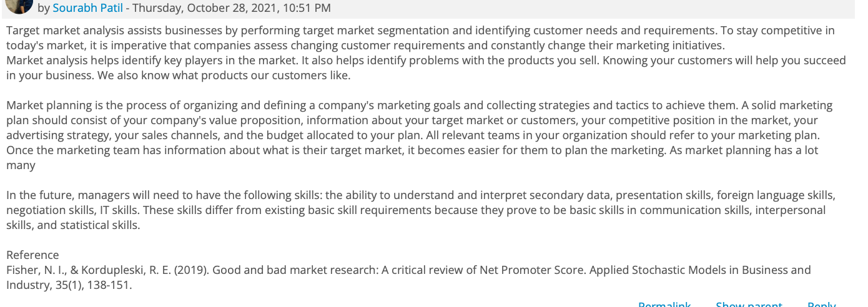Click the word 'by' before the author name
Viewport: 868px width, 307px height.
tap(44, 8)
